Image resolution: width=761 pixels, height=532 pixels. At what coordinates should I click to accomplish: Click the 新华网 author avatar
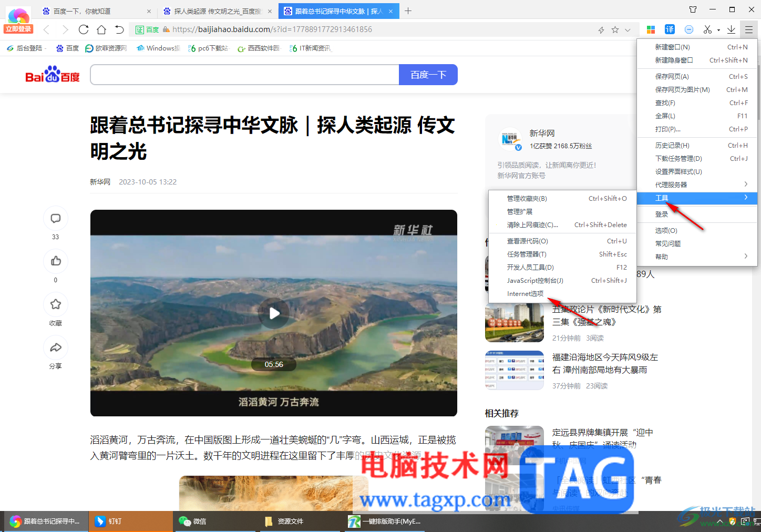pyautogui.click(x=510, y=139)
